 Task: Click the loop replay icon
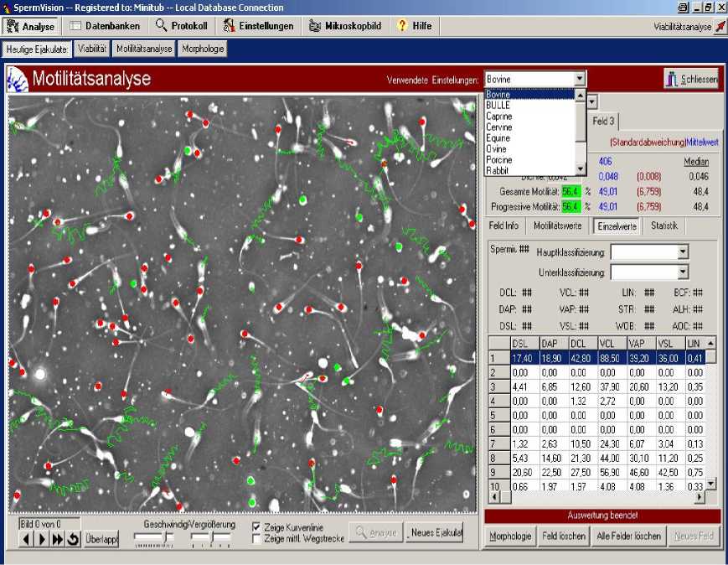[74, 539]
